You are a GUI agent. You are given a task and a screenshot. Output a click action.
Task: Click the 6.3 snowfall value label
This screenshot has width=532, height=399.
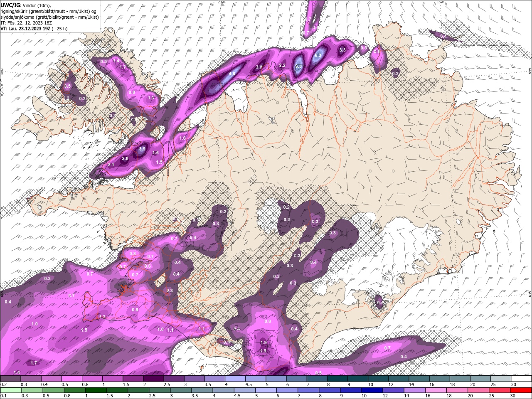point(318,55)
